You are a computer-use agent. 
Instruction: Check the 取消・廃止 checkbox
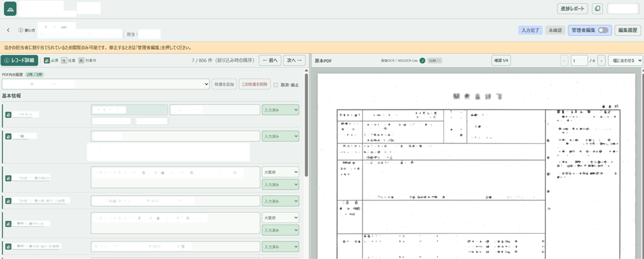pos(275,85)
